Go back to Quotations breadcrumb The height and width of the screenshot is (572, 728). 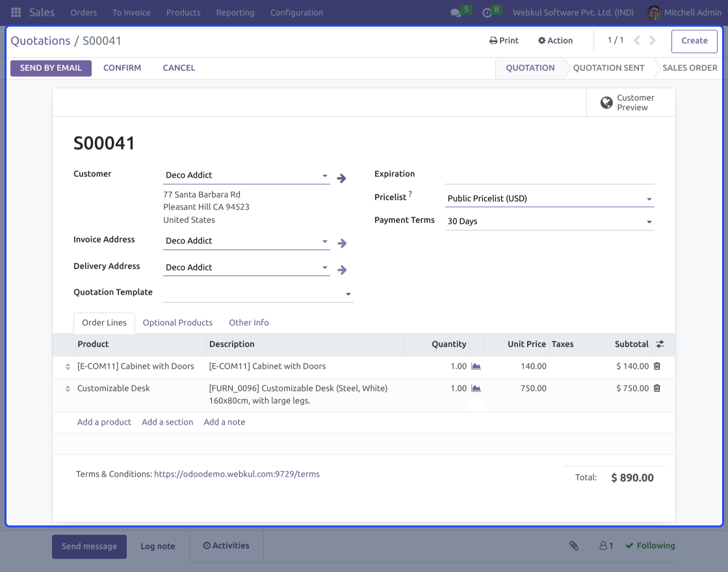(40, 41)
